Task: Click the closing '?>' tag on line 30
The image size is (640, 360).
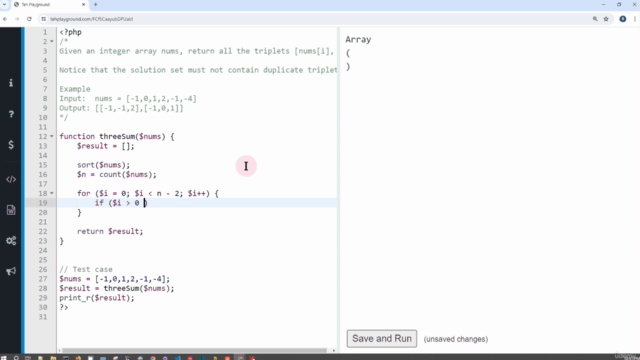Action: [64, 307]
